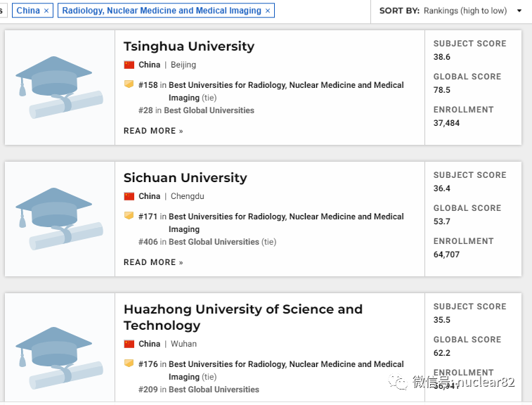Click Tsinghua University graduation cap thumbnail
This screenshot has width=532, height=405.
pos(59,87)
